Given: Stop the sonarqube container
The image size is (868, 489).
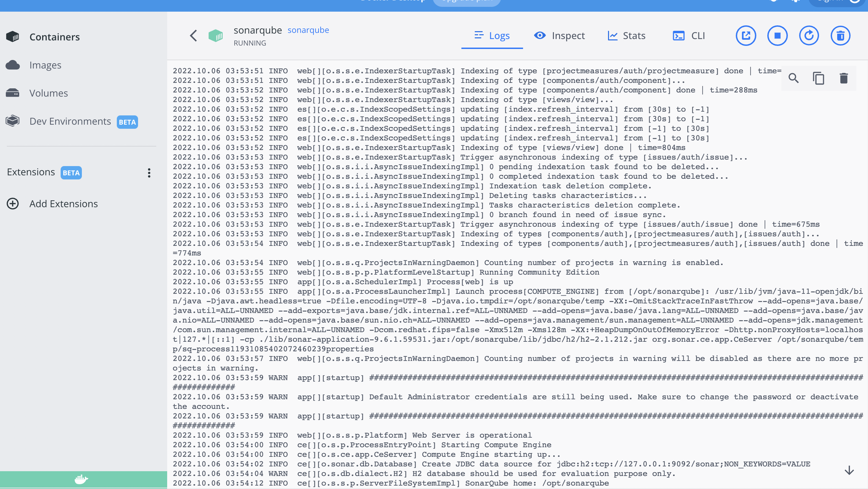Looking at the screenshot, I should (x=777, y=36).
